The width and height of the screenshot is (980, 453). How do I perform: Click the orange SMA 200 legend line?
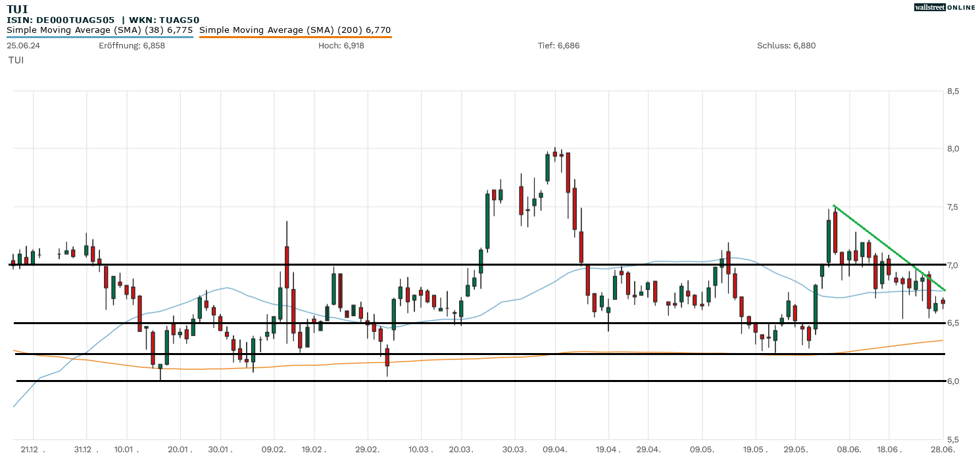295,37
